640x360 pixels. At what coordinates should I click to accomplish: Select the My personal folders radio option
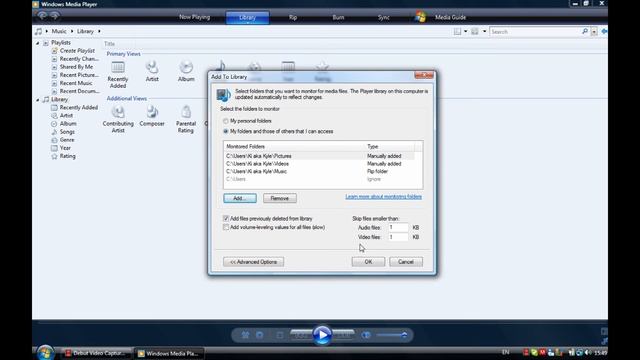226,121
